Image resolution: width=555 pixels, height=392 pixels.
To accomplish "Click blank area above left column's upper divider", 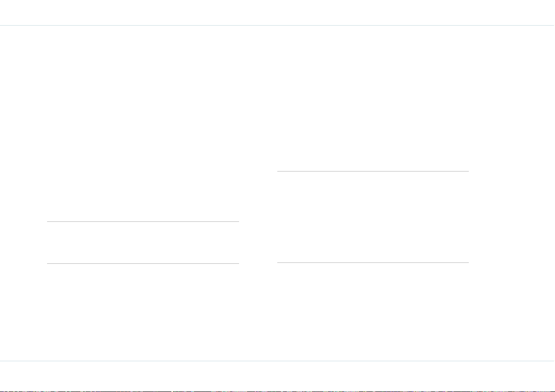I will (x=143, y=124).
